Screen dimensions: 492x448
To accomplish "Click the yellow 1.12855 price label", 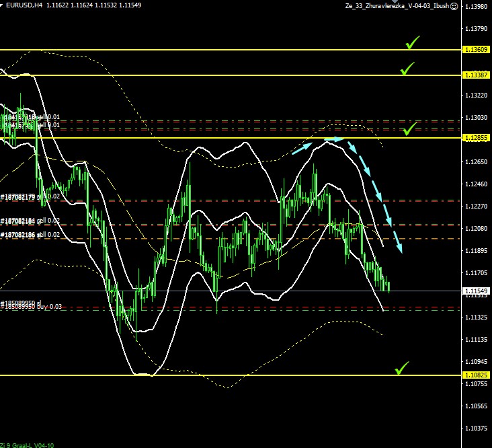I will point(476,137).
